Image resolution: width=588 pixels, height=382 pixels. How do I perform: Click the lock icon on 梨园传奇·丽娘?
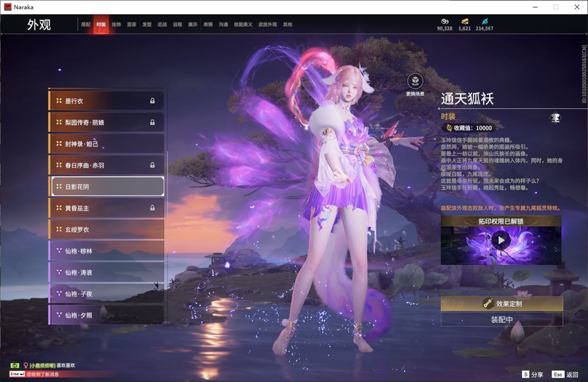tap(152, 122)
